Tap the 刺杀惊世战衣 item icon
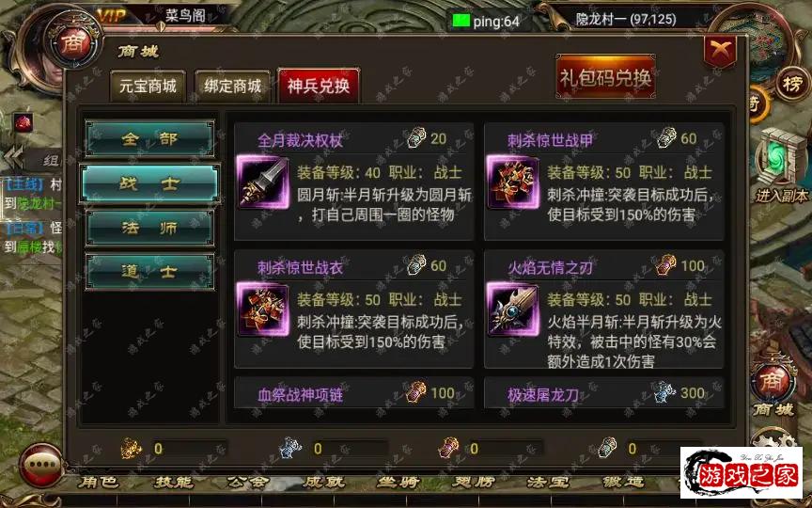Image resolution: width=812 pixels, height=508 pixels. click(x=263, y=310)
